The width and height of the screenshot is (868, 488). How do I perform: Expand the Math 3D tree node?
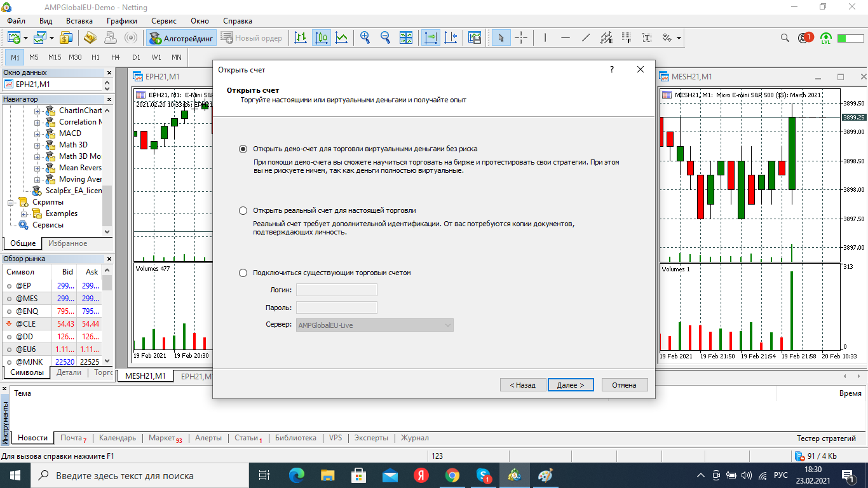37,145
